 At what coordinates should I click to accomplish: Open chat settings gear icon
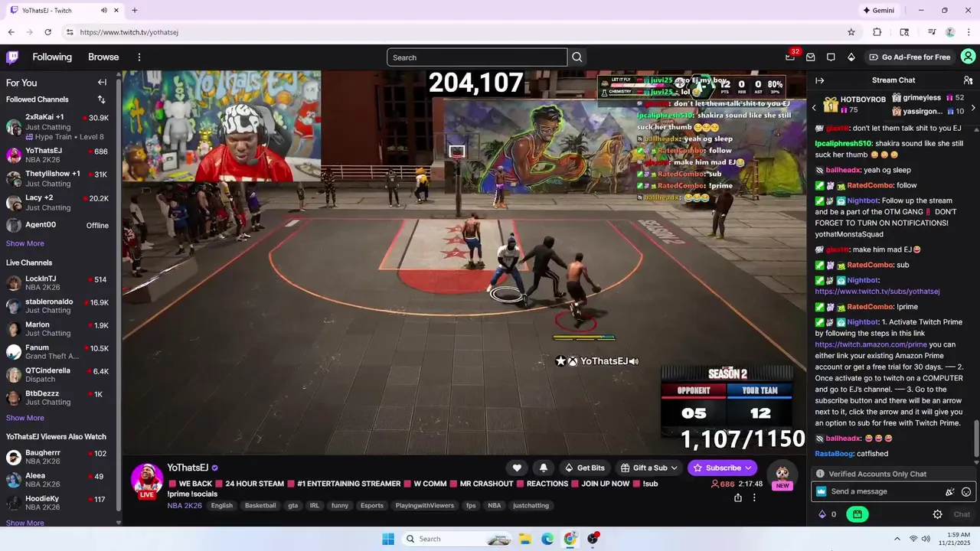pyautogui.click(x=937, y=514)
